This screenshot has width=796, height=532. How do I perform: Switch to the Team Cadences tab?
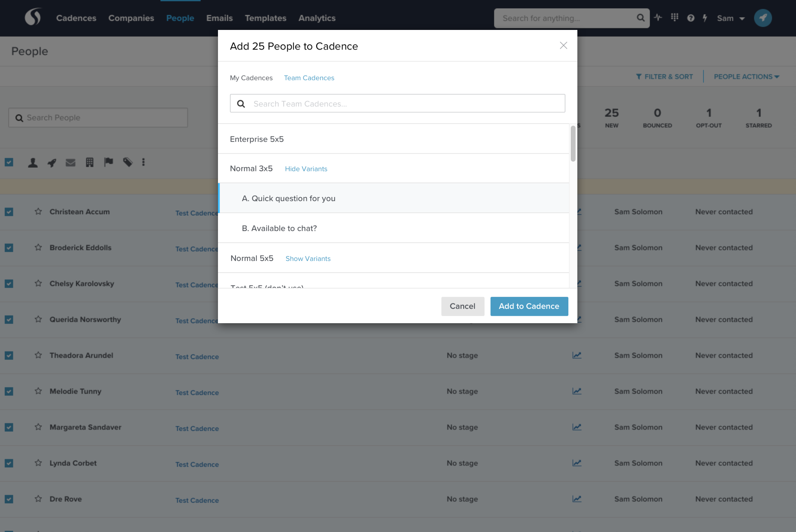309,78
